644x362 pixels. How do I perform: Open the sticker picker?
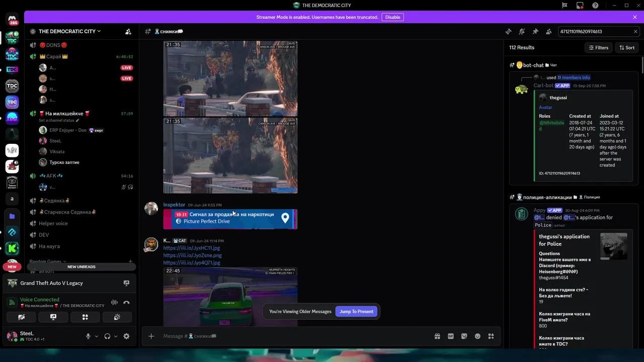(x=464, y=336)
